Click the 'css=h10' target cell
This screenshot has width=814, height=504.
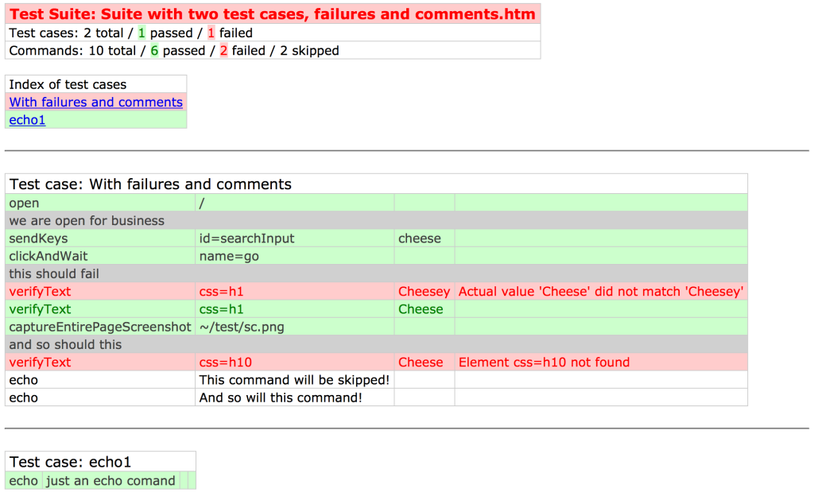click(295, 362)
